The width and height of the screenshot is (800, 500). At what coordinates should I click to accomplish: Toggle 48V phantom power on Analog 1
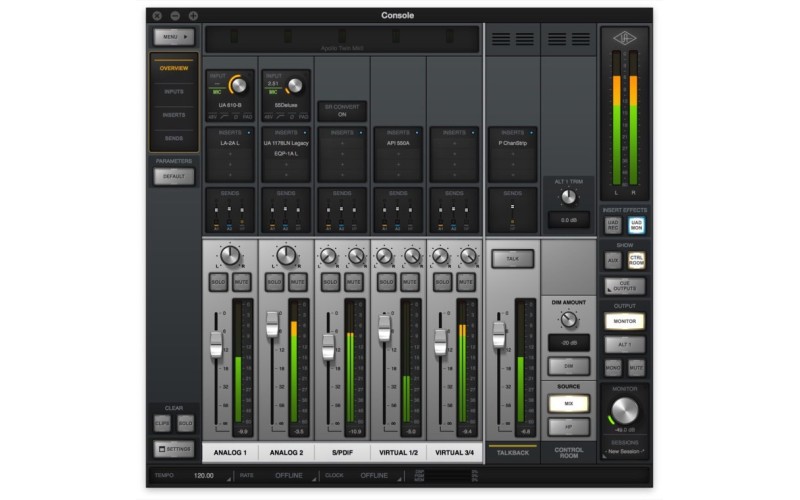[x=212, y=117]
